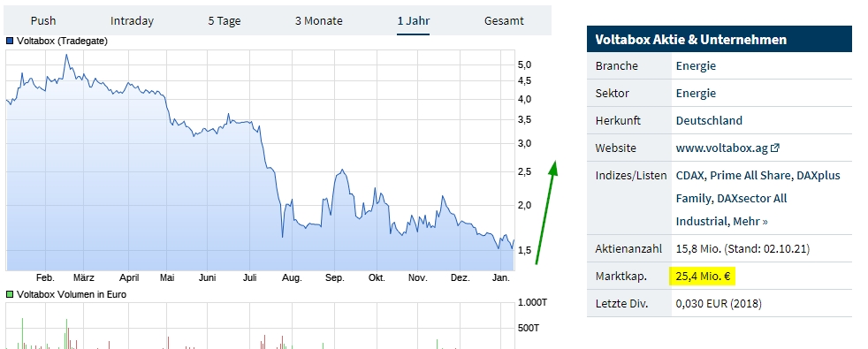Click the external link icon beside voltabox.ag
Viewport: 868px width, 349px height.
[775, 148]
